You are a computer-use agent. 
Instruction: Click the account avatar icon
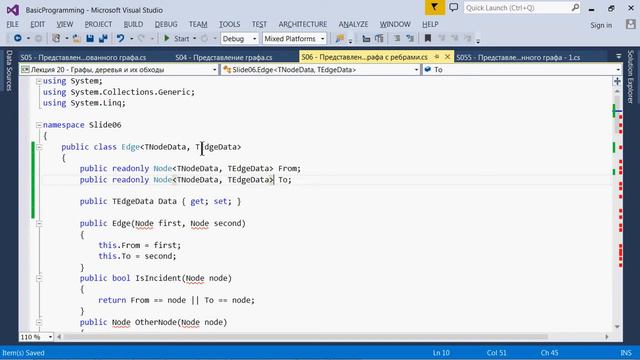631,24
